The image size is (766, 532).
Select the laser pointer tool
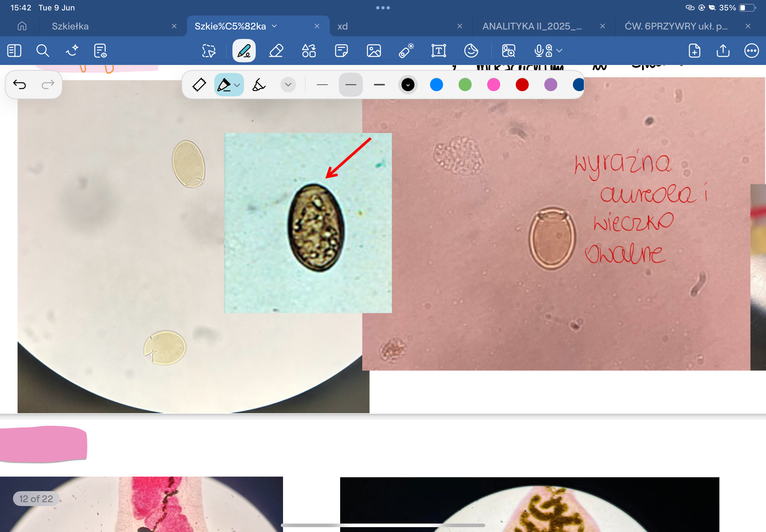[x=406, y=51]
